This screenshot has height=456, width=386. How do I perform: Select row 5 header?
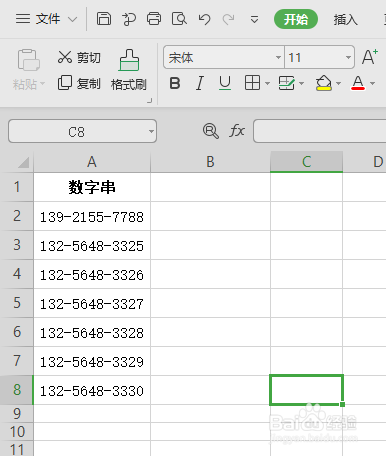click(17, 303)
